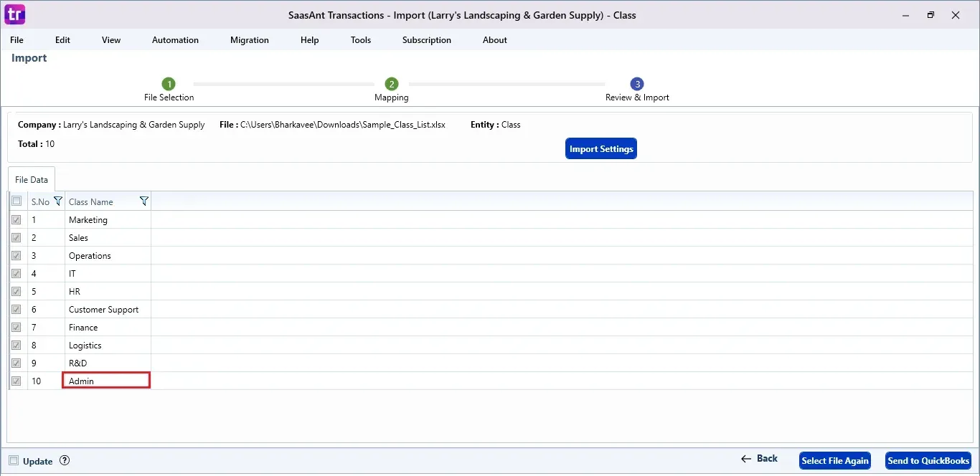The image size is (980, 476).
Task: Click Send to QuickBooks button
Action: click(928, 461)
